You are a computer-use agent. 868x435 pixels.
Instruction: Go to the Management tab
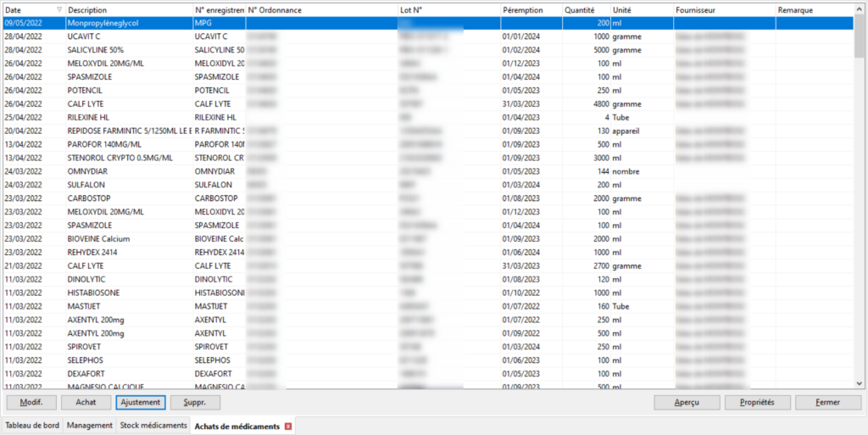click(90, 426)
